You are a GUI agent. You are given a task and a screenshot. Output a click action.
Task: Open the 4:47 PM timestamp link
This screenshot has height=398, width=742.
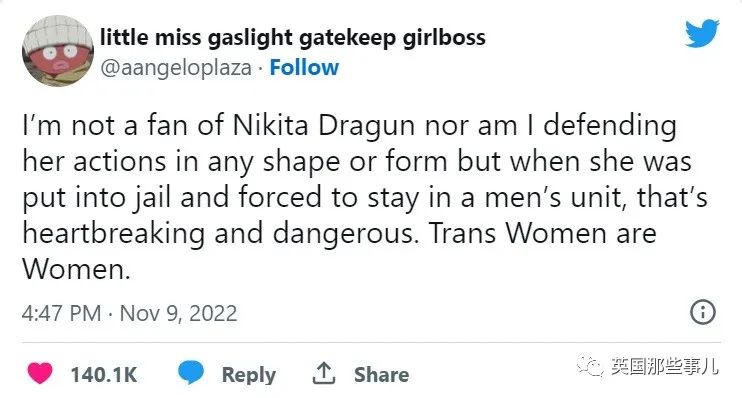pos(62,313)
